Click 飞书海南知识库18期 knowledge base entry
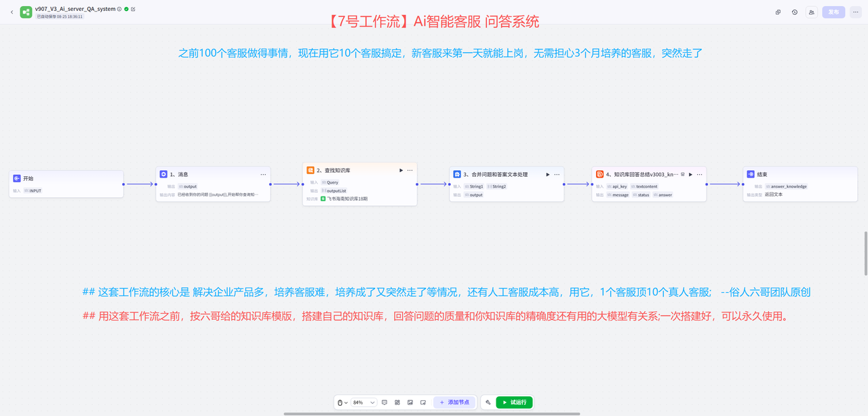Image resolution: width=868 pixels, height=416 pixels. [x=344, y=199]
